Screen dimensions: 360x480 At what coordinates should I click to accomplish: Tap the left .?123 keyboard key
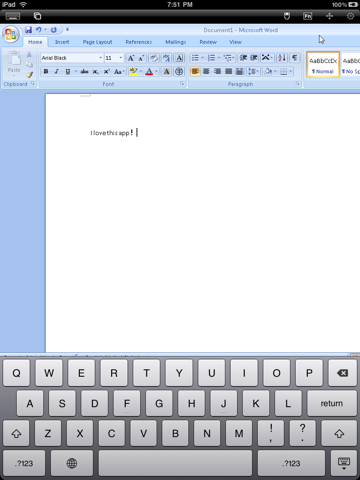pos(24,463)
